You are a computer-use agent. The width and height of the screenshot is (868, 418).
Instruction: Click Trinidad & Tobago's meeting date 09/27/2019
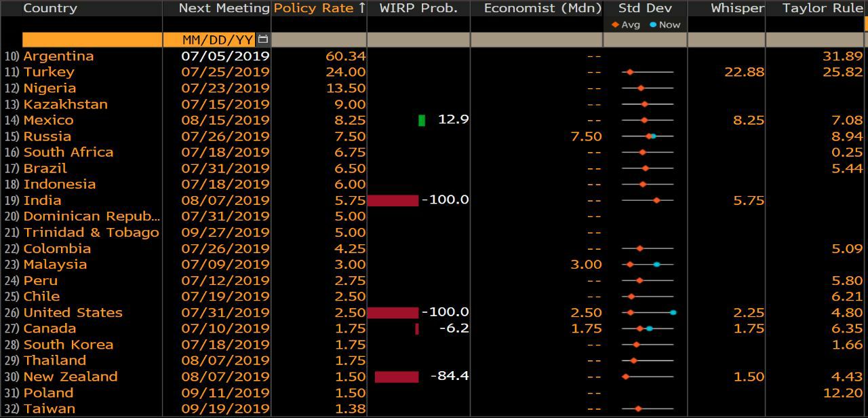225,232
